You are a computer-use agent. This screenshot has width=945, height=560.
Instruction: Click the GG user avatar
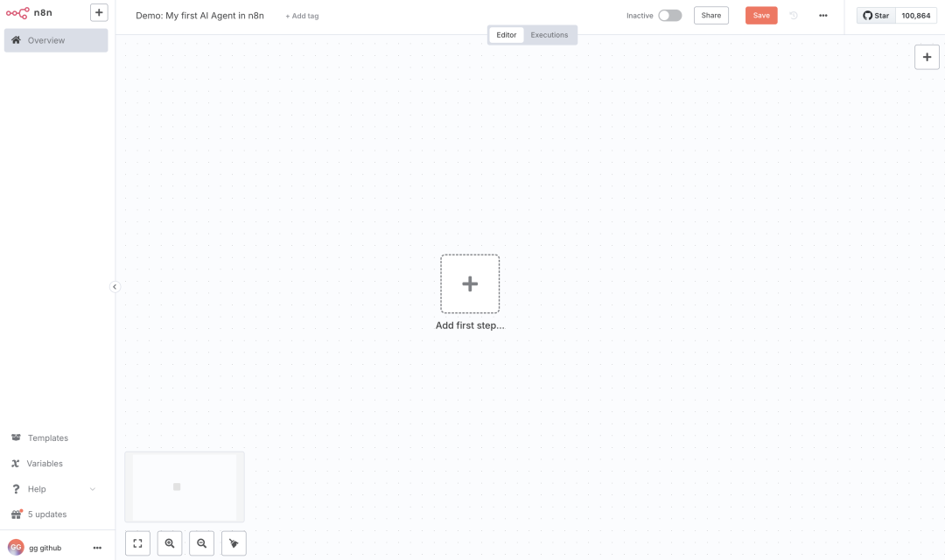tap(16, 548)
